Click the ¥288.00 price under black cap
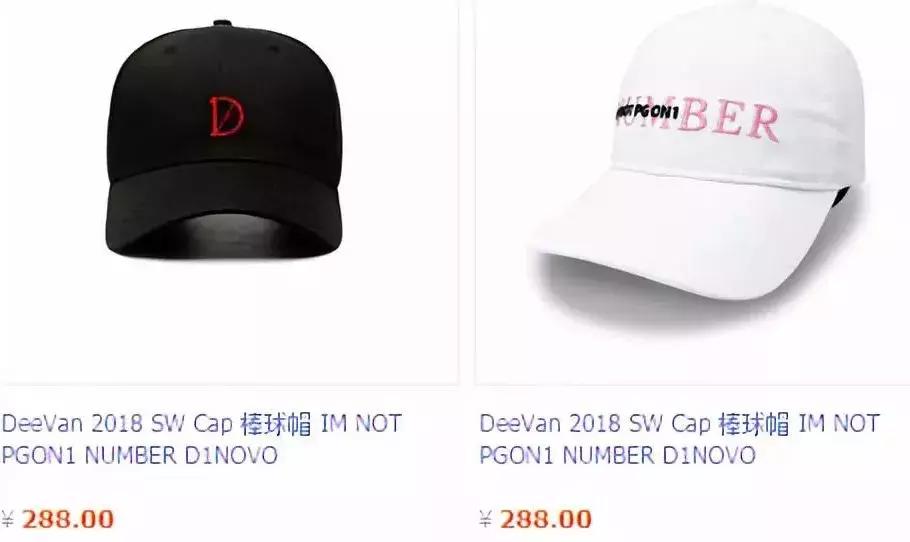The width and height of the screenshot is (910, 542). (57, 518)
